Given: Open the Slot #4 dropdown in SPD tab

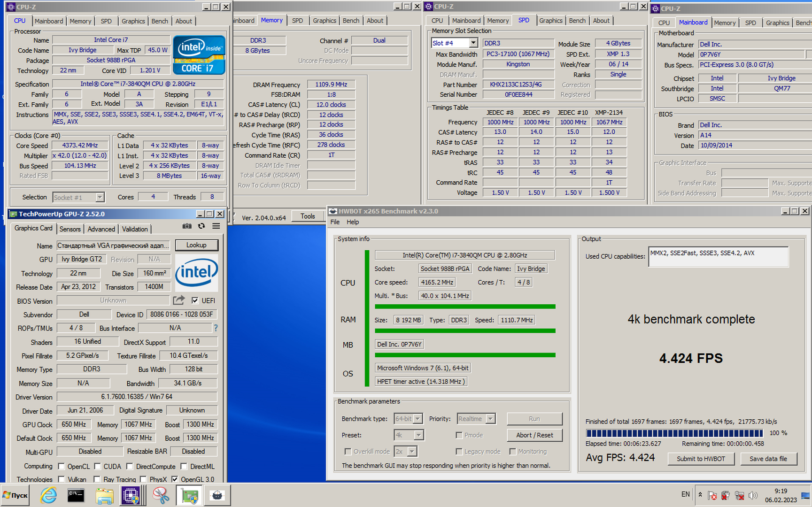Looking at the screenshot, I should click(x=473, y=43).
